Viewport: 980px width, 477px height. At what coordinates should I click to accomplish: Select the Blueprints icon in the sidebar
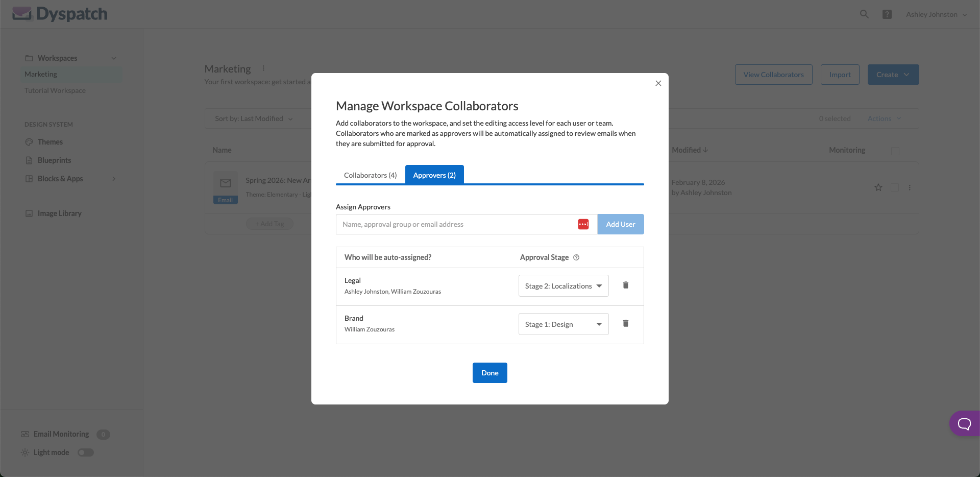click(x=30, y=160)
